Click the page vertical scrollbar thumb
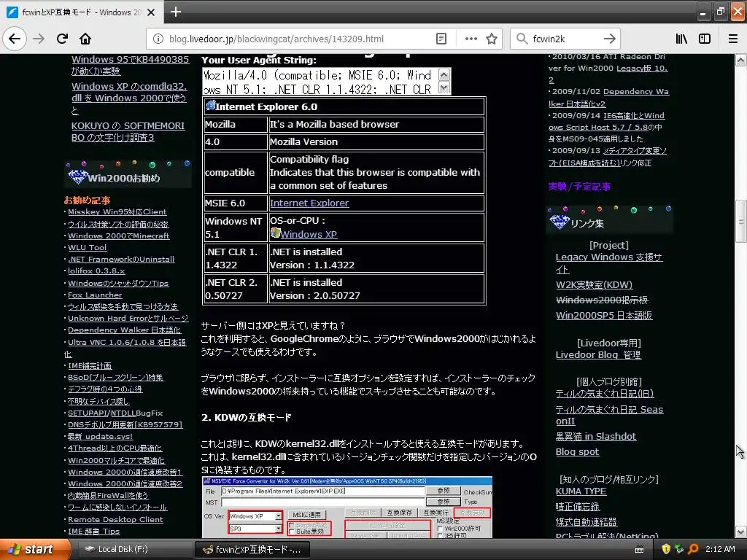 [x=740, y=221]
